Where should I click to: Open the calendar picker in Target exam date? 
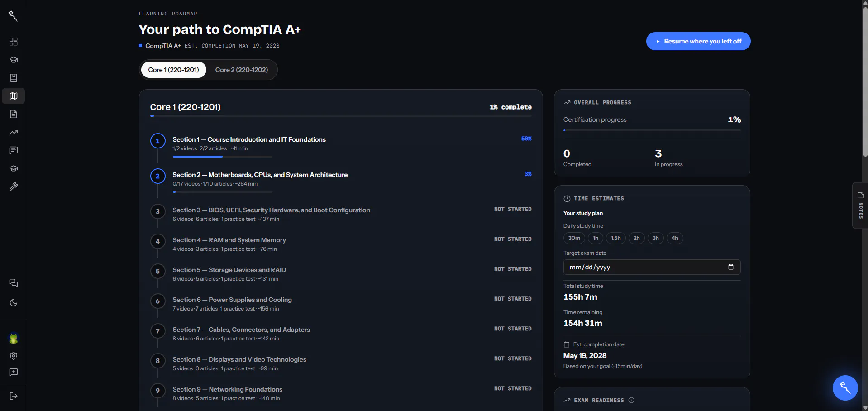pos(730,267)
